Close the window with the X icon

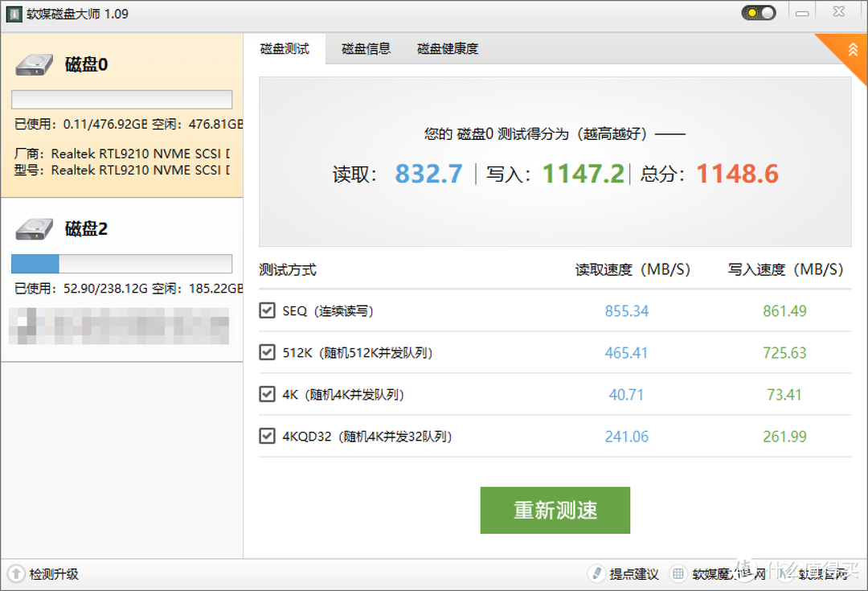coord(838,13)
